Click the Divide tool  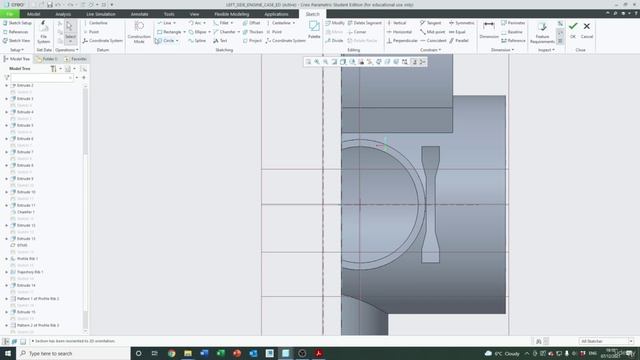click(x=334, y=41)
